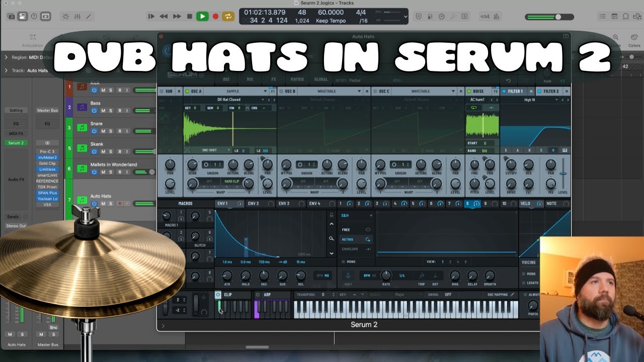Click the Mallets in Wonderland track icon
The width and height of the screenshot is (644, 362).
coord(82,168)
